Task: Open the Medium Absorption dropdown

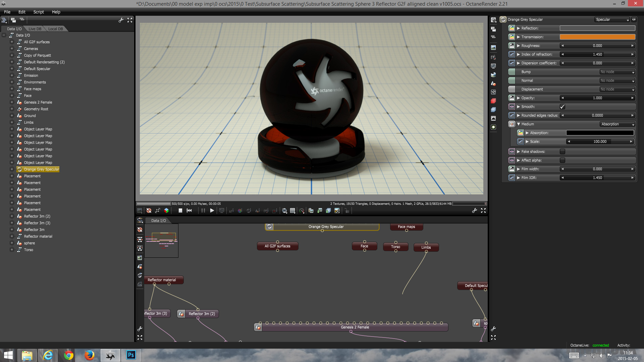Action: tap(618, 124)
